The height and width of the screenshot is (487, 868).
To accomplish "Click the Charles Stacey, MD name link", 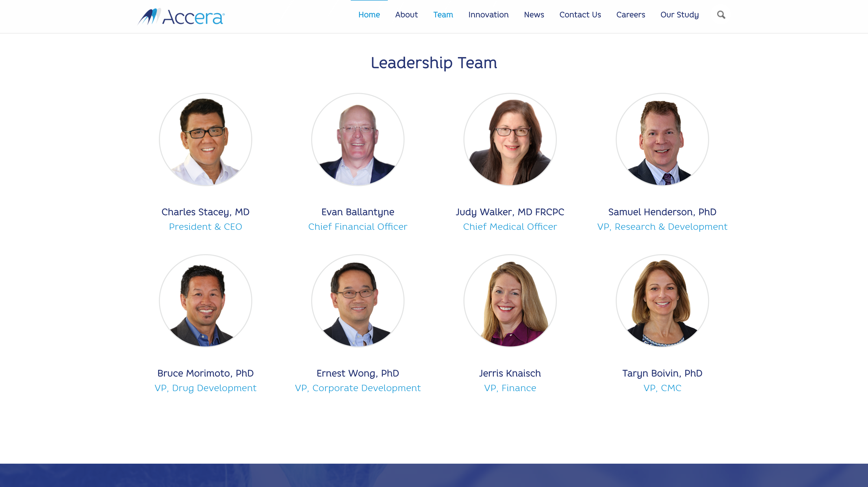I will click(206, 212).
